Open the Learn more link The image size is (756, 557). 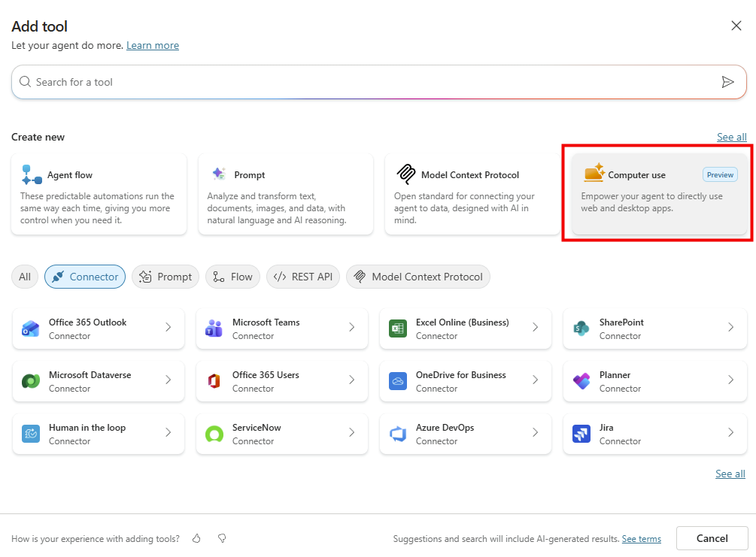153,46
